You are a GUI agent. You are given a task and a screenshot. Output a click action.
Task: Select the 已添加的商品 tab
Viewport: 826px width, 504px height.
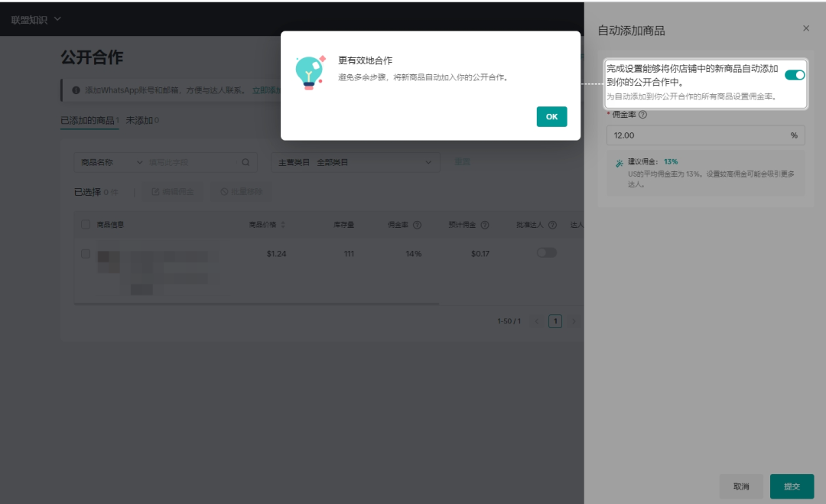point(90,119)
